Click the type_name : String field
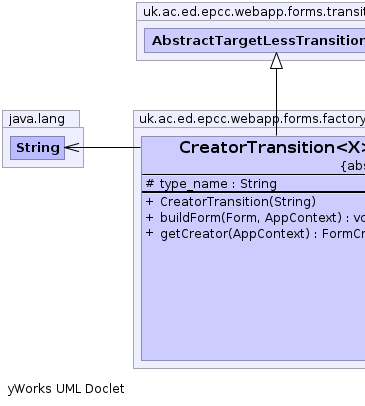 click(211, 184)
